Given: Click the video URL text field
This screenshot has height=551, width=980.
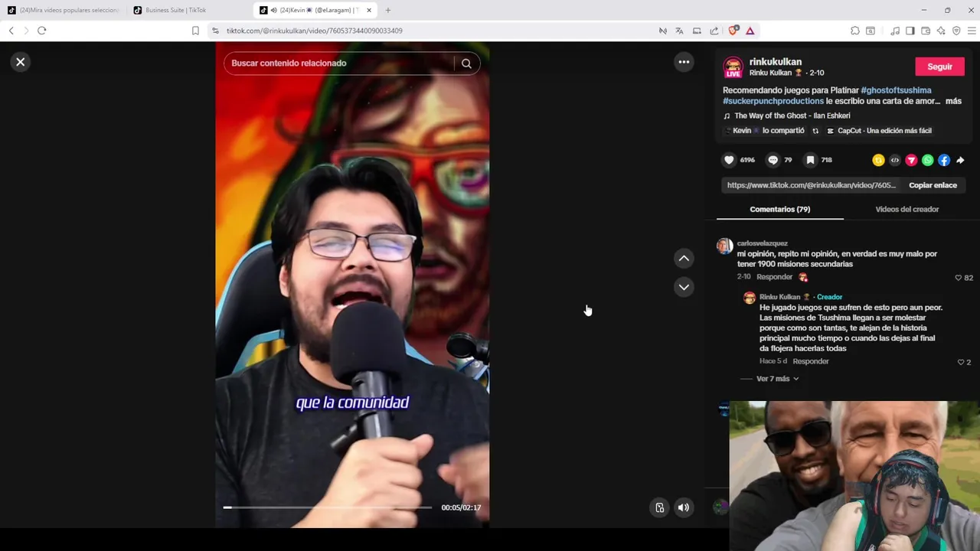Looking at the screenshot, I should pos(811,185).
